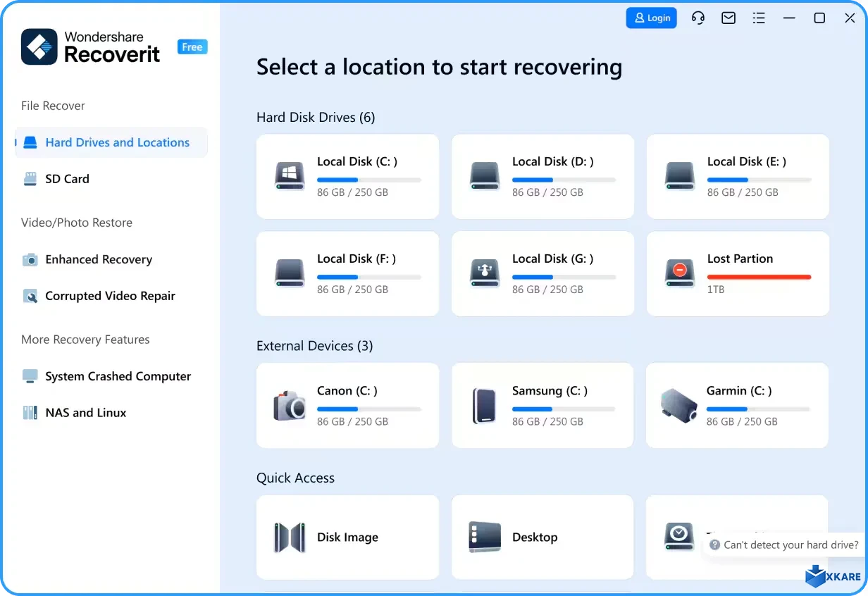The height and width of the screenshot is (596, 868).
Task: Open Corrupted Video Repair in sidebar
Action: point(111,296)
